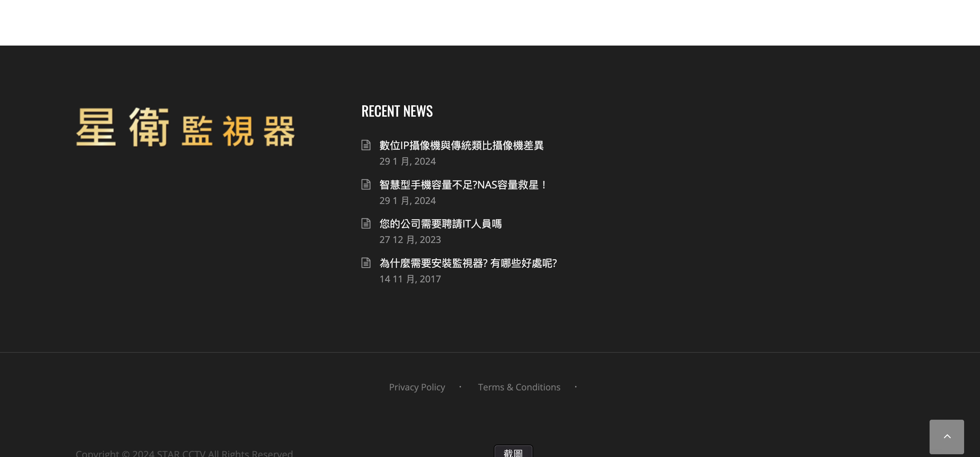Click document icon beside NAS容量救星 article

(366, 185)
